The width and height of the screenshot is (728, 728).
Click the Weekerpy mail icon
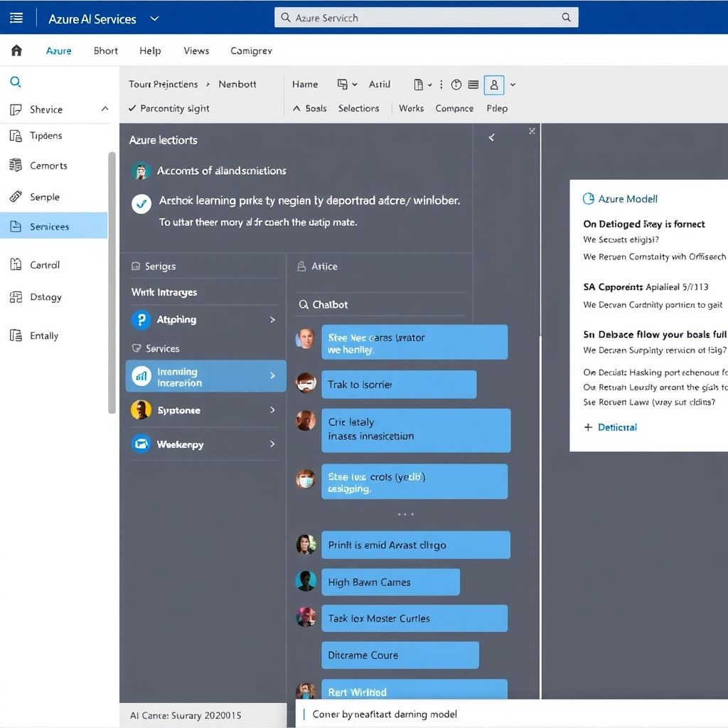pos(141,444)
